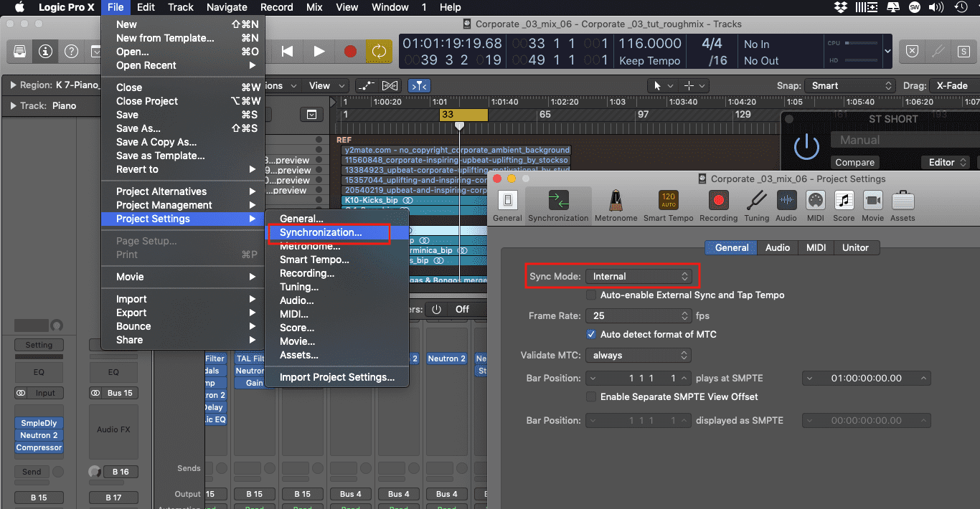980x509 pixels.
Task: Switch to the Audio tab in Synchronization
Action: point(777,247)
